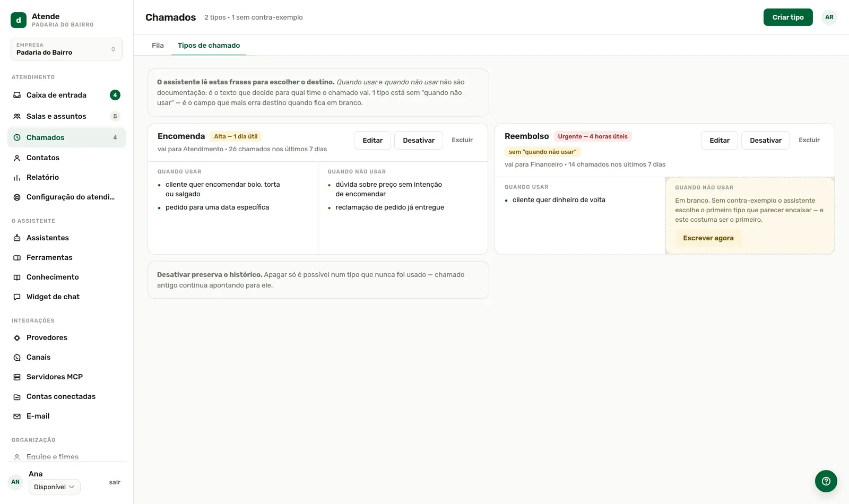
Task: Click the Provedores plug icon
Action: [x=17, y=337]
